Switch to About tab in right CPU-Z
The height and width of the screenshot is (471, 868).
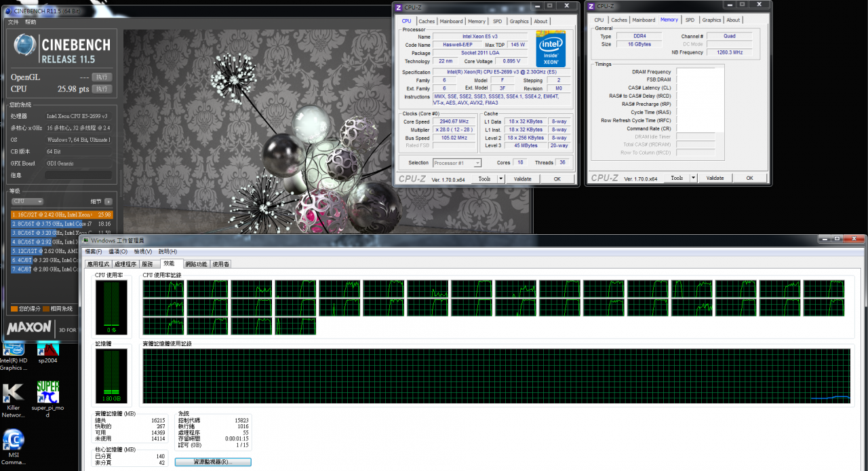733,20
